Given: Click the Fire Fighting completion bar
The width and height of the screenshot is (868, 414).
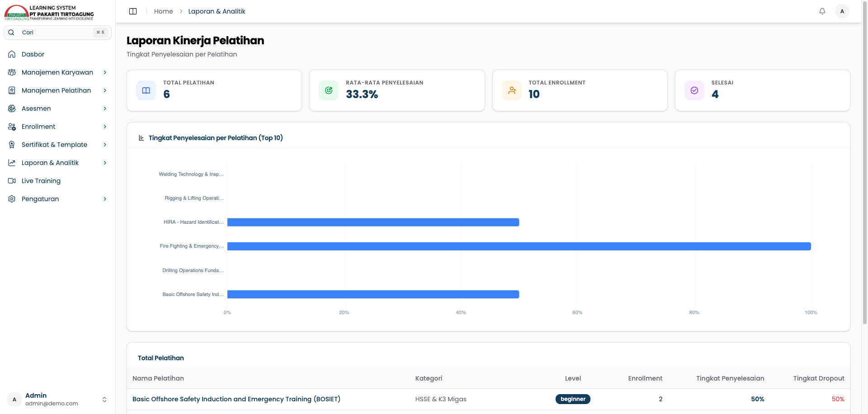Looking at the screenshot, I should pyautogui.click(x=519, y=246).
